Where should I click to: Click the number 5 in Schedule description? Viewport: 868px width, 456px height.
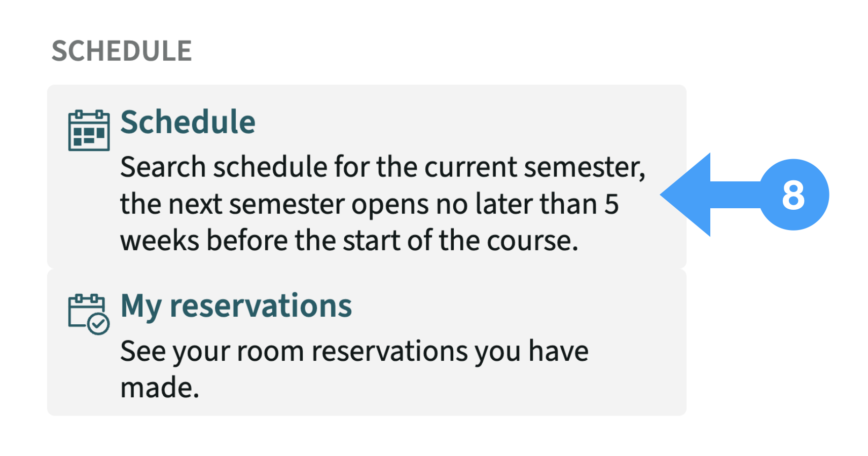point(611,204)
